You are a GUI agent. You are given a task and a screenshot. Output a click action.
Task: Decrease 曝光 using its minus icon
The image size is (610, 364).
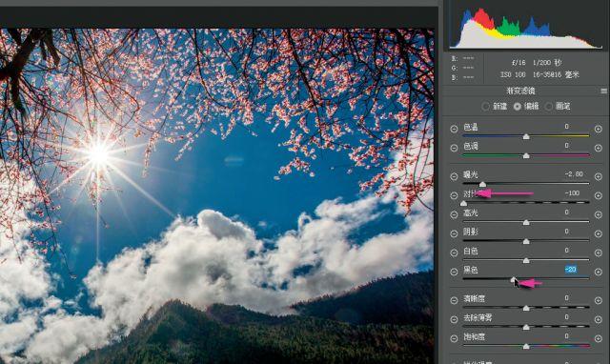click(x=454, y=176)
